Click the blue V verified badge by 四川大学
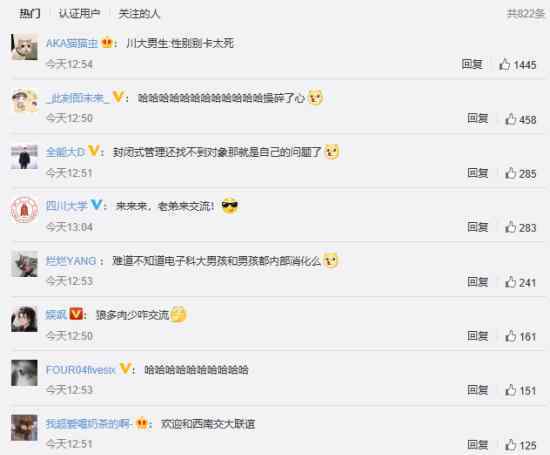 click(x=96, y=205)
